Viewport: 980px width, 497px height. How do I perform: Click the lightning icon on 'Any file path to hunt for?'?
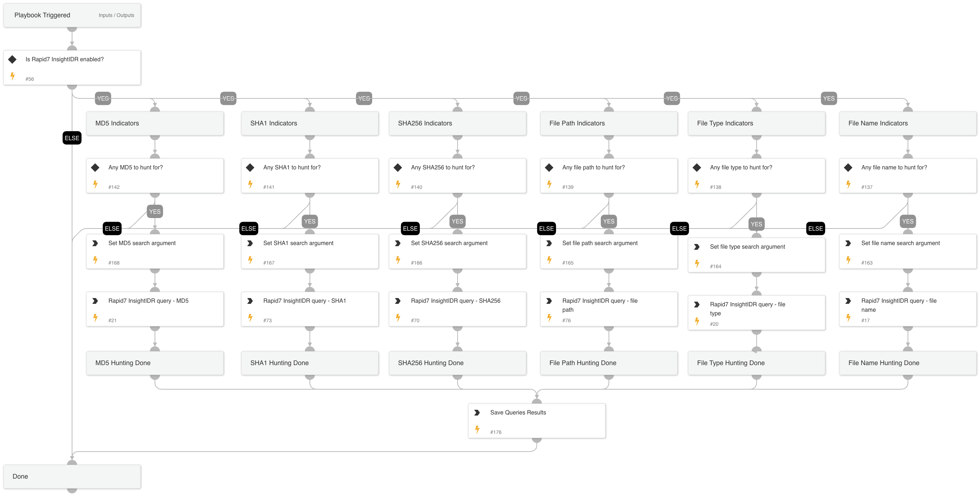click(549, 184)
